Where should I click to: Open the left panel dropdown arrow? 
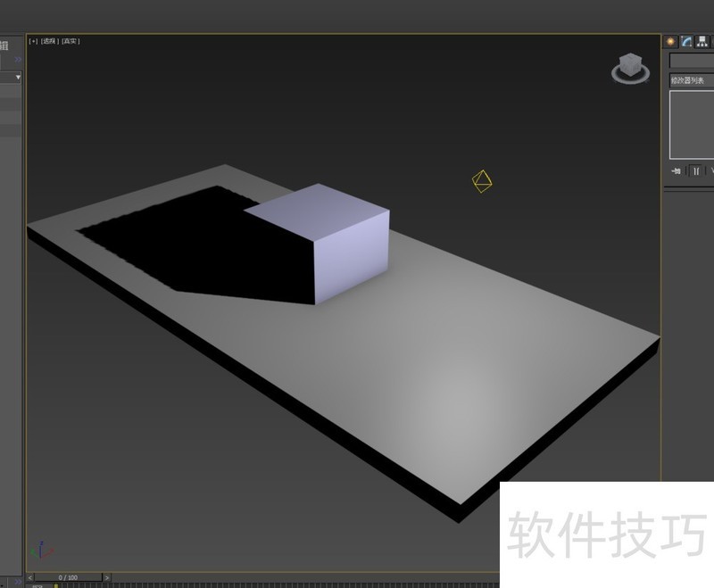pyautogui.click(x=18, y=78)
